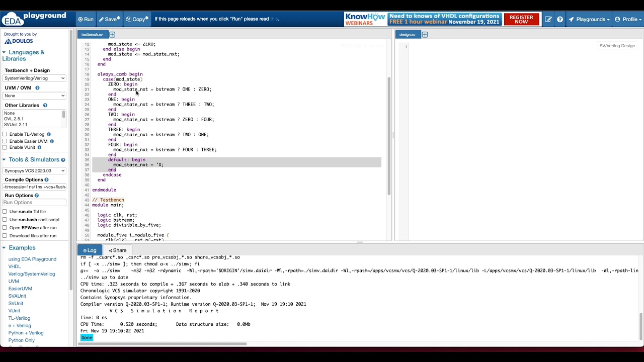Select testbench.sv tab
The width and height of the screenshot is (644, 362).
pyautogui.click(x=92, y=35)
